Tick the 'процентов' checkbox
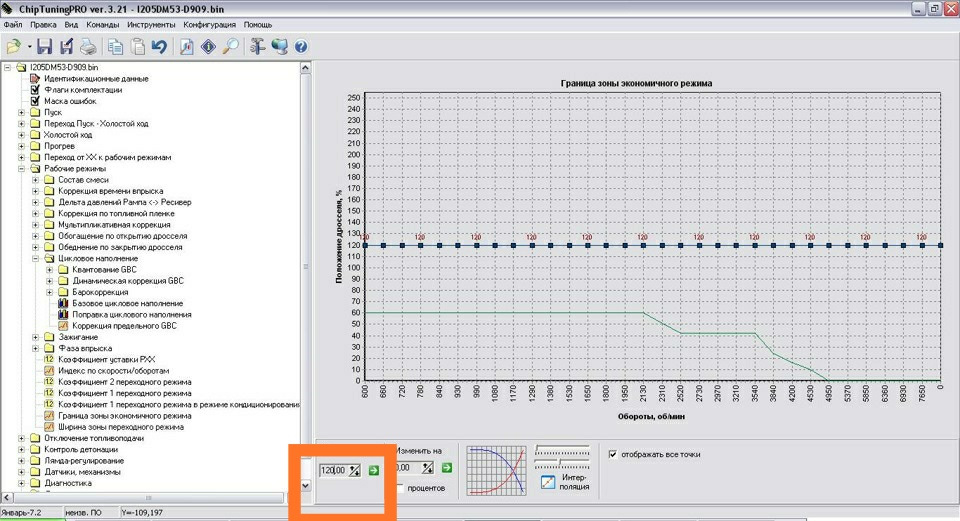This screenshot has height=521, width=960. pos(401,488)
